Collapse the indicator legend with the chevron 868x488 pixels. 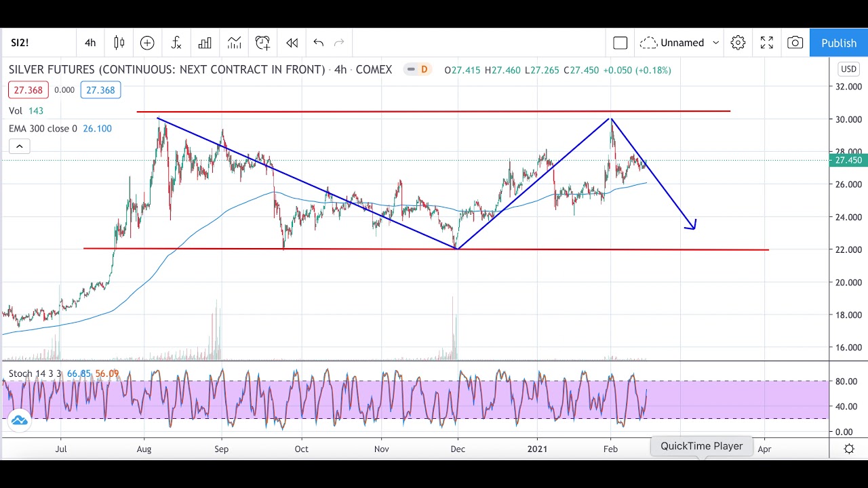coord(19,146)
